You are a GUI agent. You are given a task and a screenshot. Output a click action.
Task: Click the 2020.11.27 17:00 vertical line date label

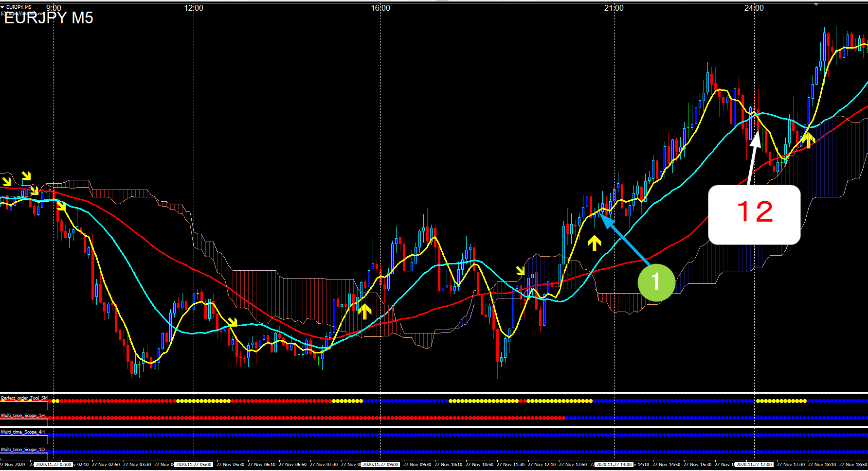point(754,465)
